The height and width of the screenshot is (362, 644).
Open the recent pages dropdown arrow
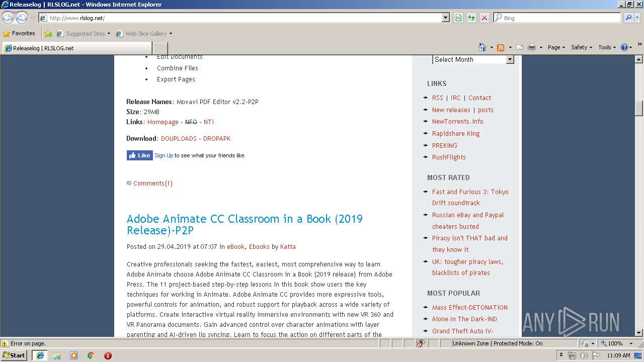[33, 18]
